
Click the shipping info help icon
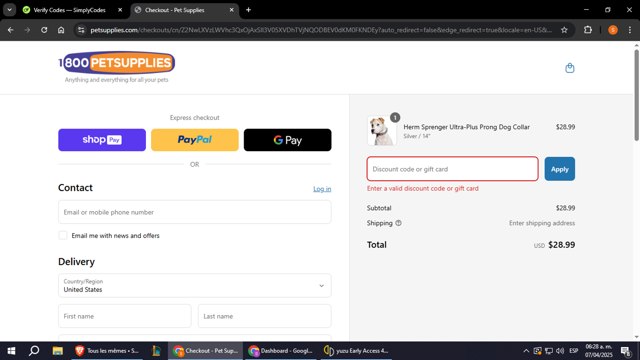pos(398,223)
